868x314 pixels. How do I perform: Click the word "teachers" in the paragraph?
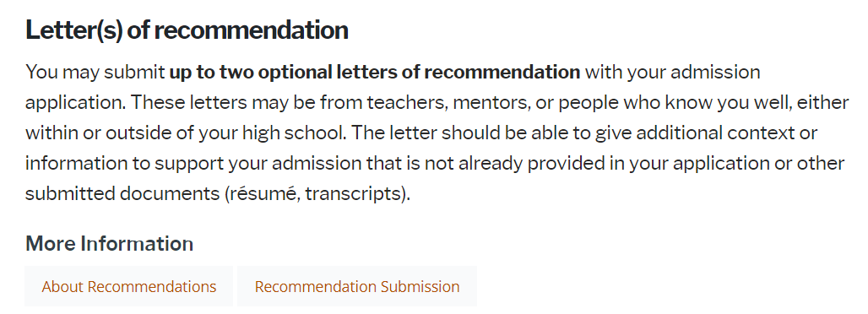tap(406, 102)
